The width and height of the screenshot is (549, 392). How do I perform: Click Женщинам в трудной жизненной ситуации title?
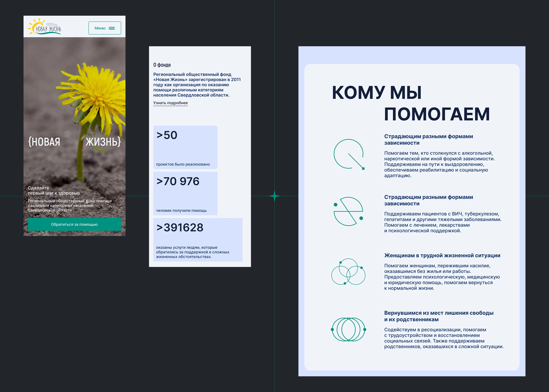point(442,255)
